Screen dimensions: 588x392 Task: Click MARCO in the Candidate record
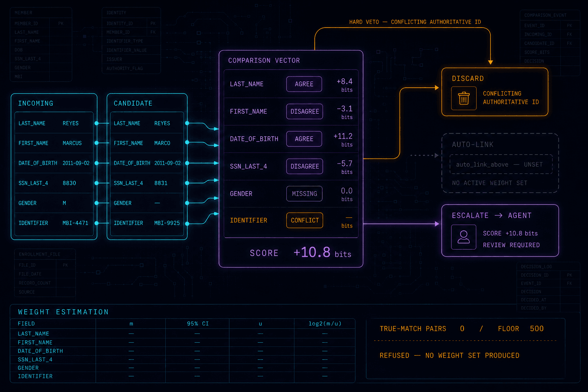coord(162,143)
